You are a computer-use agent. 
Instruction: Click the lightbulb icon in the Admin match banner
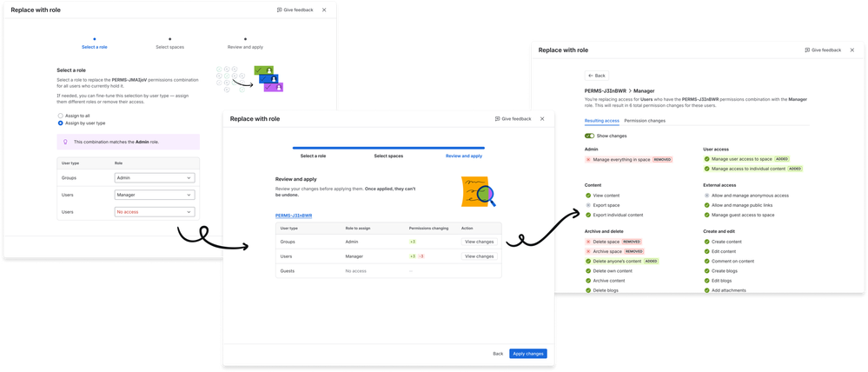(x=65, y=142)
